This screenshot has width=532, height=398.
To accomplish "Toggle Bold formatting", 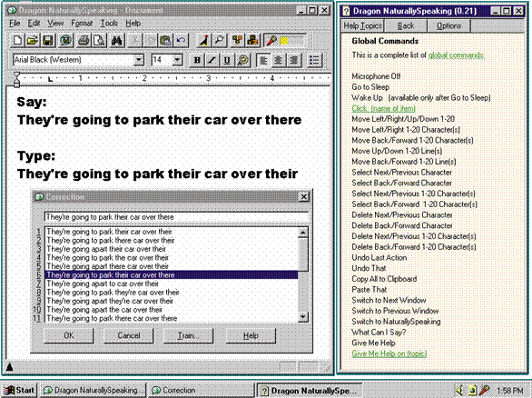I will click(196, 60).
